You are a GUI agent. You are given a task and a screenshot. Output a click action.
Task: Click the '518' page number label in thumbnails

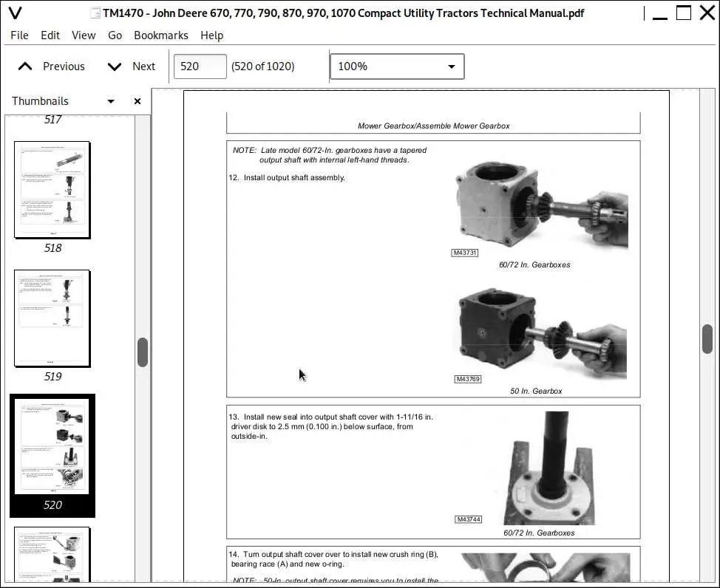point(52,248)
